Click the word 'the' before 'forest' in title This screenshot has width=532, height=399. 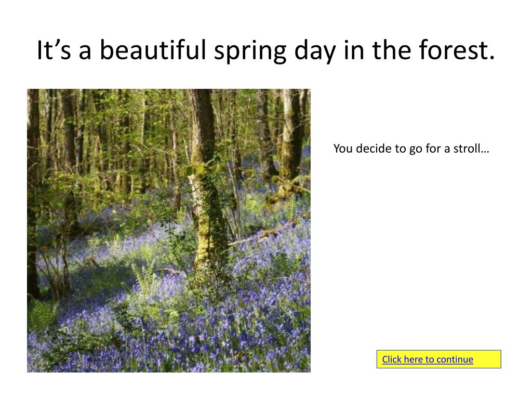click(392, 50)
